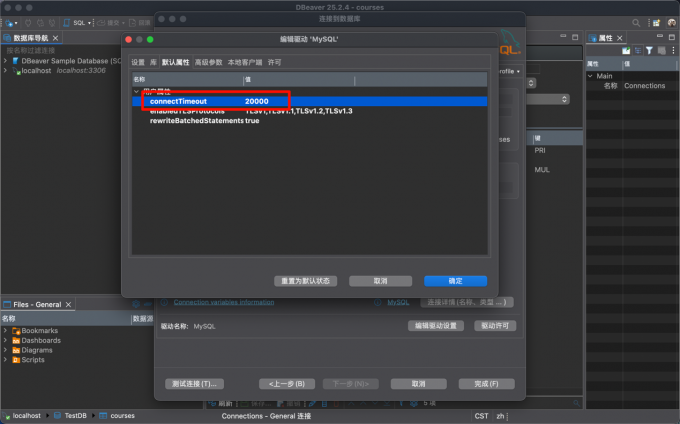This screenshot has height=424, width=680.
Task: Open dropdown arrow beside New Connection icon
Action: pyautogui.click(x=16, y=23)
